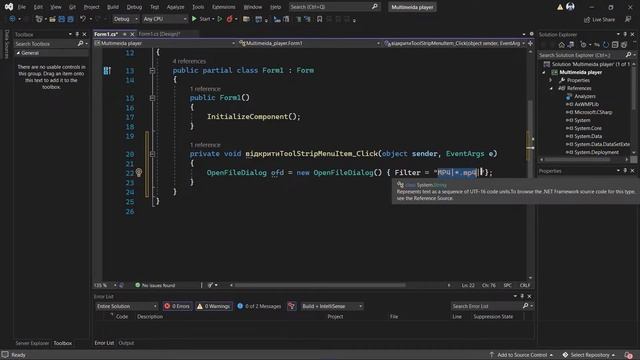The width and height of the screenshot is (640, 360).
Task: Click the Pending Changes Filter clock icon
Action: (583, 45)
